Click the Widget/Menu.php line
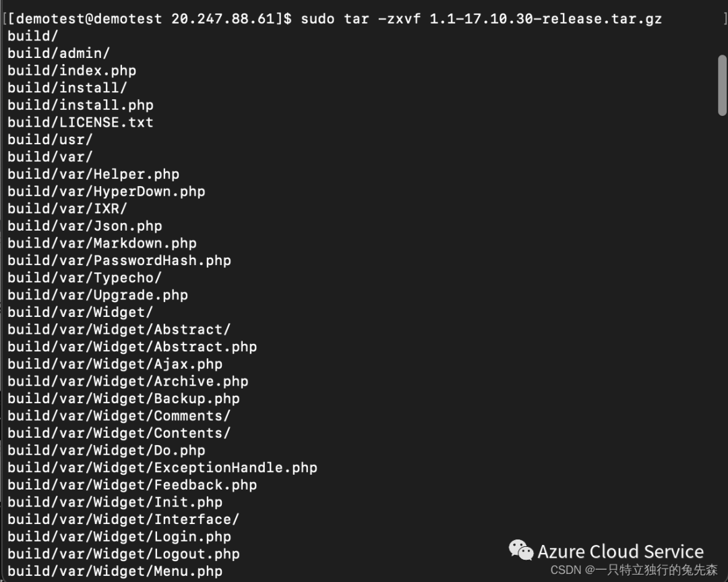728x582 pixels. click(x=115, y=571)
